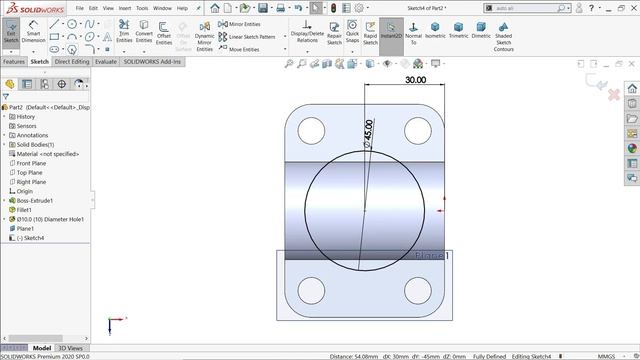Screen dimensions: 640x360
Task: Switch to Dimetric view
Action: tap(481, 31)
